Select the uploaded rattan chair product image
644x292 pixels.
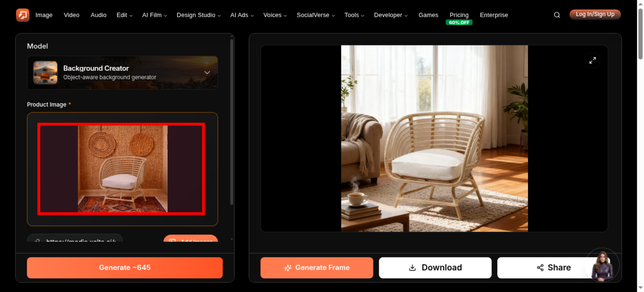(121, 169)
